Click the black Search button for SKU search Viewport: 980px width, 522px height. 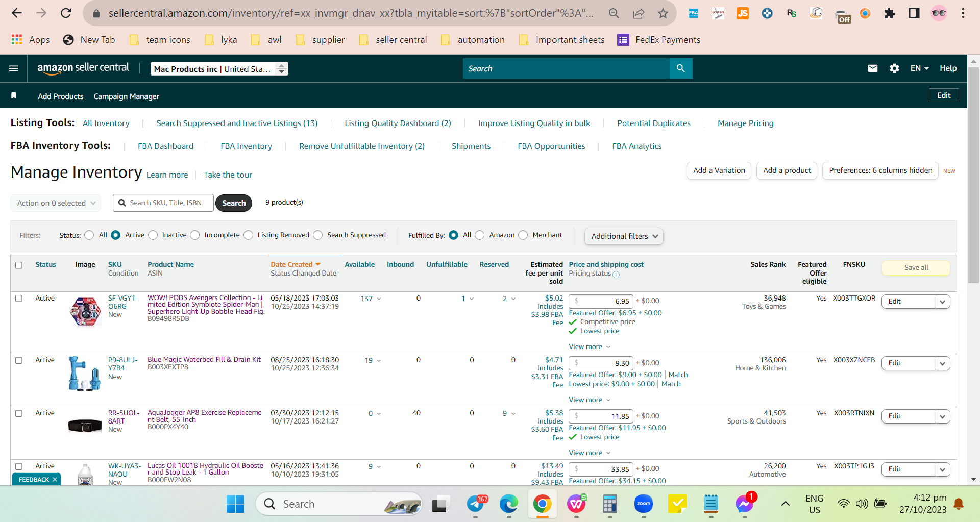click(x=234, y=203)
